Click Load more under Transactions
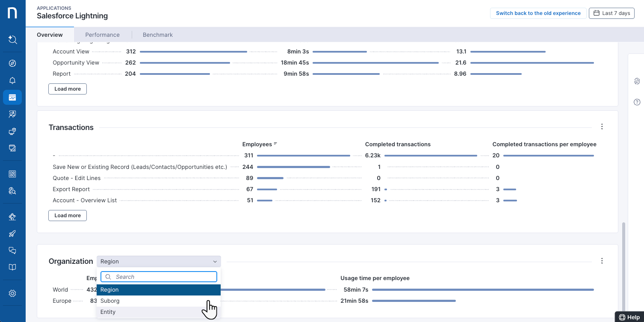Viewport: 644px width, 322px height. [x=68, y=216]
